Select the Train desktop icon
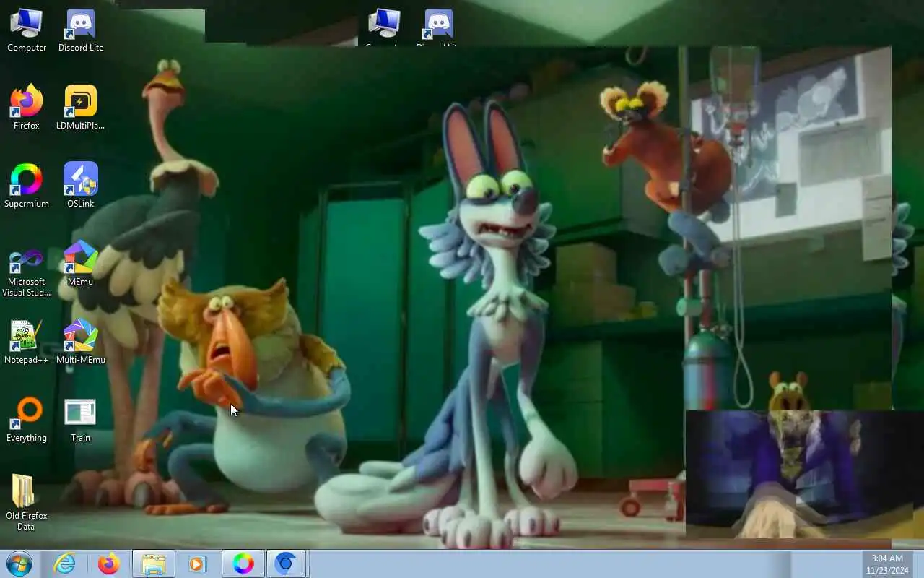Screen dimensions: 924x578 [x=81, y=420]
